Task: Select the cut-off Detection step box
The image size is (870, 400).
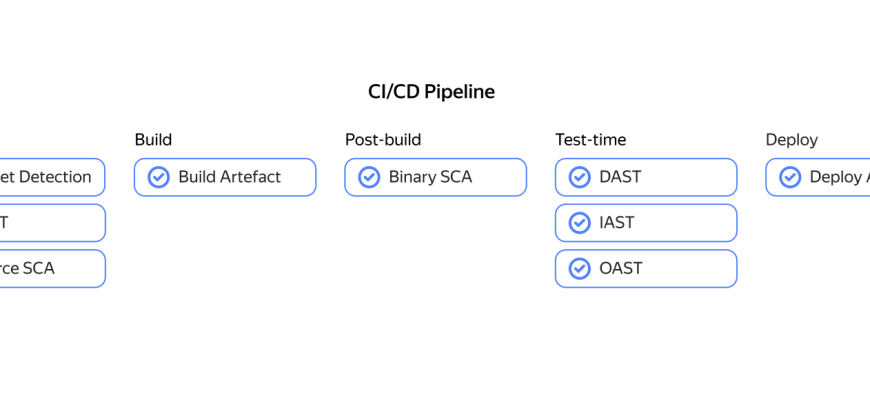Action: coord(50,177)
